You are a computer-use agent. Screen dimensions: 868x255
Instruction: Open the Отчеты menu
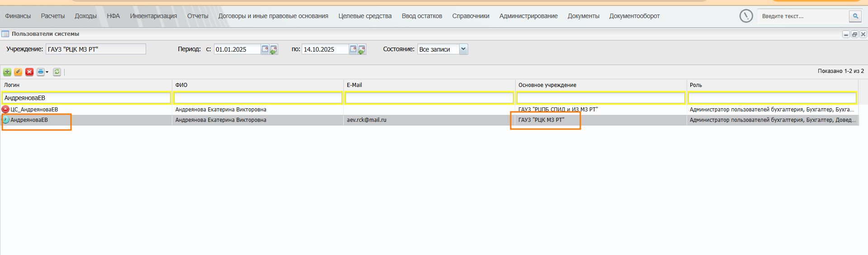(198, 16)
